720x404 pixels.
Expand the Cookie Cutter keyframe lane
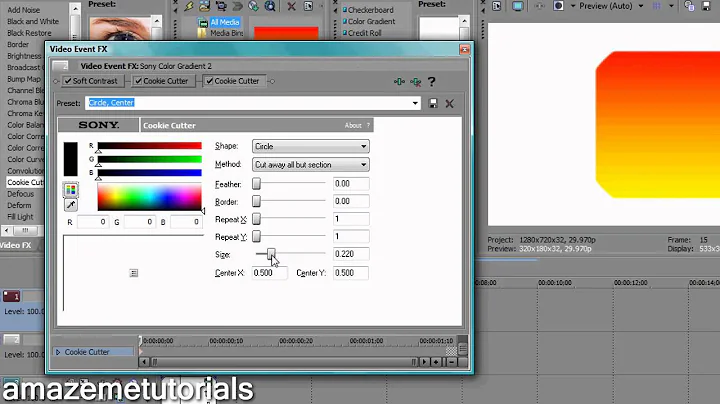tap(58, 352)
